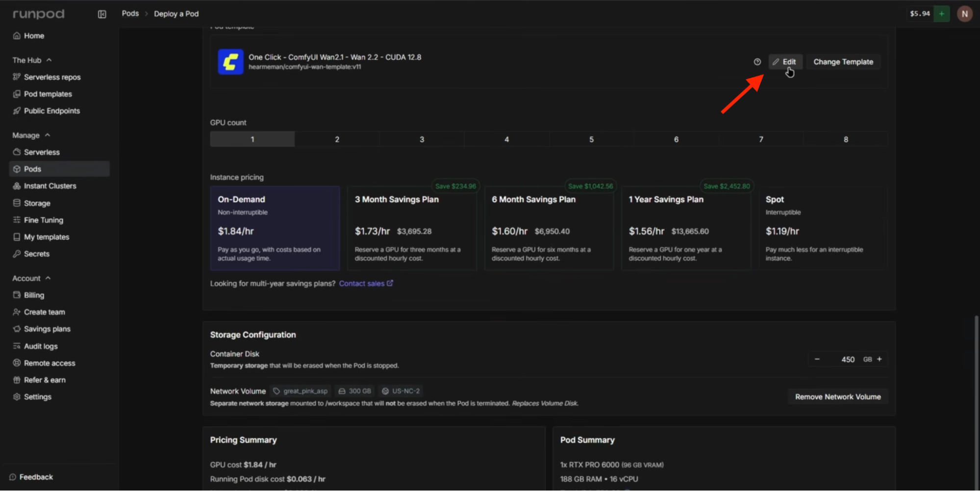Image resolution: width=980 pixels, height=491 pixels.
Task: Add credits with the green plus button
Action: click(x=942, y=14)
